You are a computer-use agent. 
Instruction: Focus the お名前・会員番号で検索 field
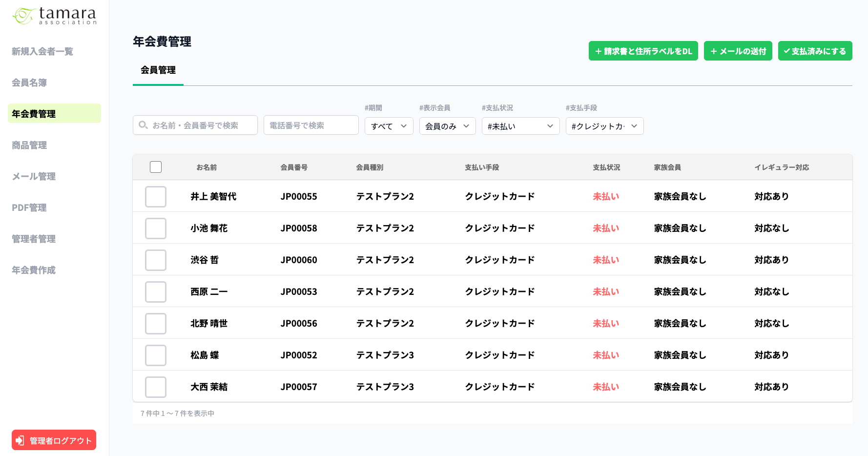pos(195,125)
